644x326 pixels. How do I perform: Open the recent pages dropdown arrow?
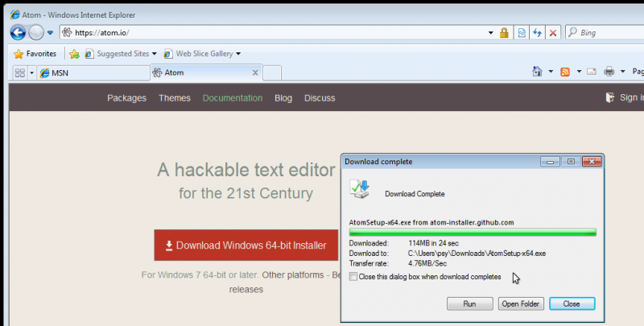coord(50,32)
